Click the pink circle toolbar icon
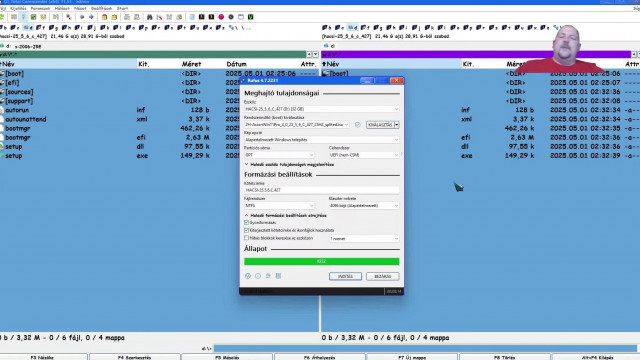 221,17
